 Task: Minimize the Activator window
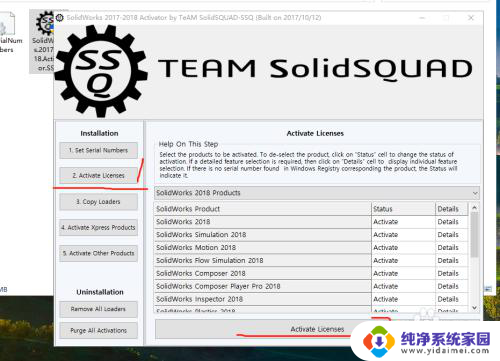click(x=422, y=18)
